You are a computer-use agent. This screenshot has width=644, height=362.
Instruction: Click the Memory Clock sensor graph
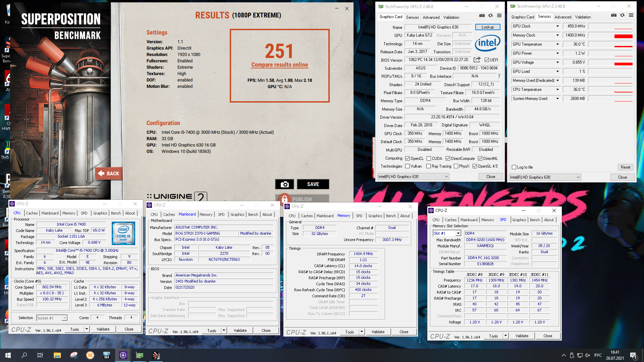[x=610, y=35]
